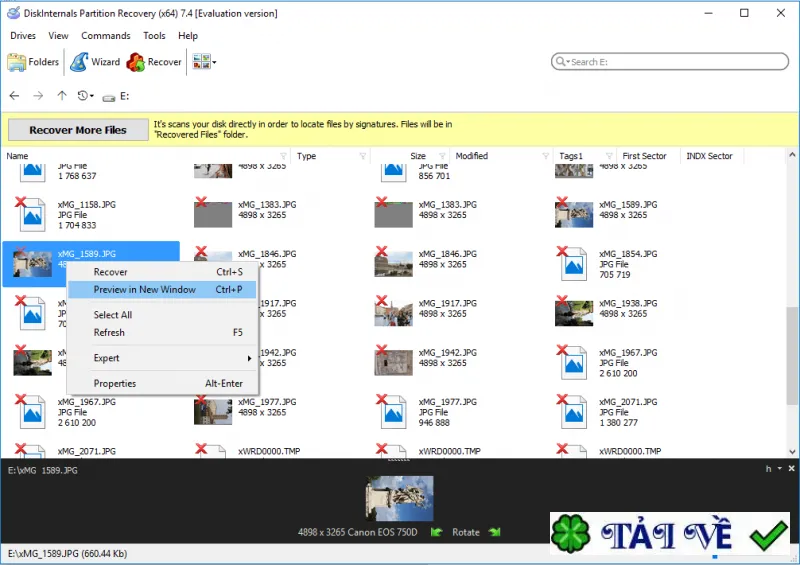Image resolution: width=800 pixels, height=565 pixels.
Task: Select xMG_1967.JPG icon sized 2 610 200 right column
Action: click(x=573, y=363)
